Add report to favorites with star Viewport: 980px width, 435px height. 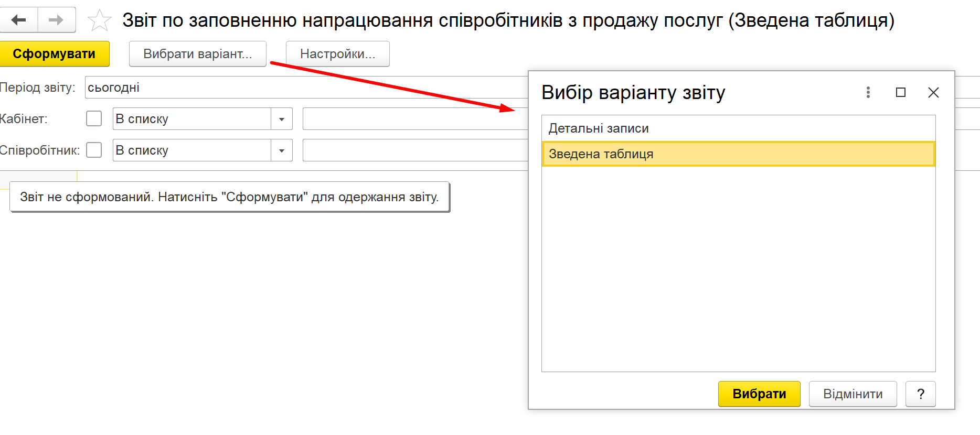click(99, 21)
